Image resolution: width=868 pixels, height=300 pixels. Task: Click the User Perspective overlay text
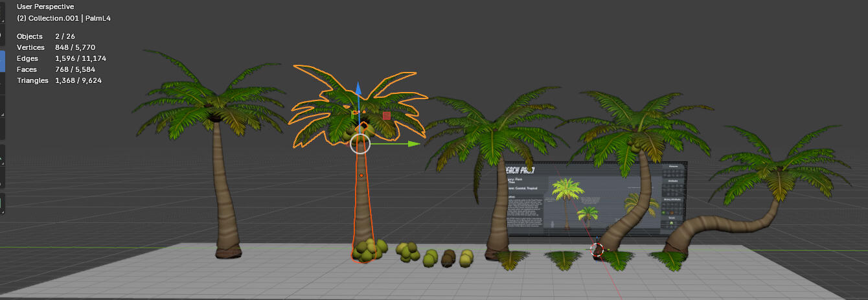pos(45,6)
